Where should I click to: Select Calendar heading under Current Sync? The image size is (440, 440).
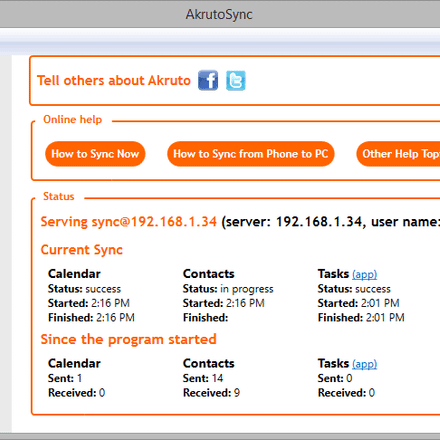(x=74, y=274)
